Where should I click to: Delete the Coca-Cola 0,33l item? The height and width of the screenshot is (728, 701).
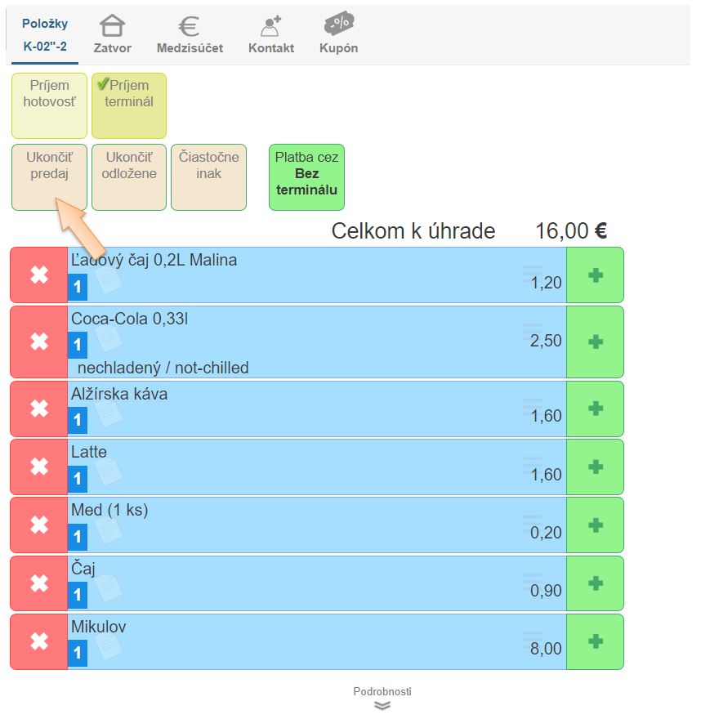click(39, 342)
